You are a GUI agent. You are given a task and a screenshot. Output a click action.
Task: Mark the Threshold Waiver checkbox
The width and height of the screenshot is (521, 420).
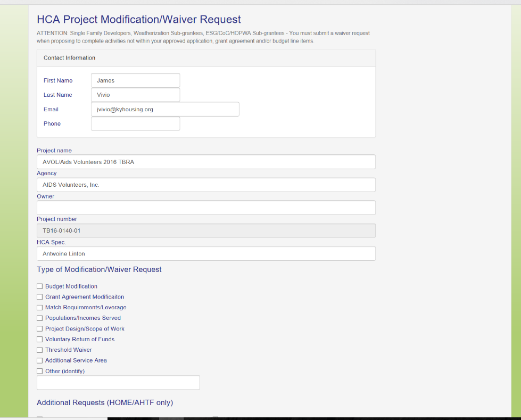pos(39,350)
